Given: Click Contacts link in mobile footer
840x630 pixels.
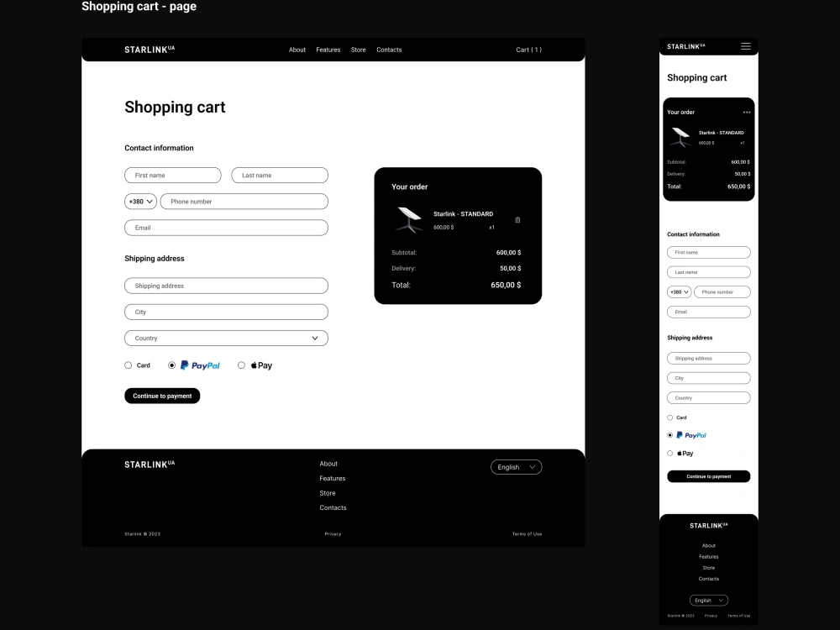Looking at the screenshot, I should pyautogui.click(x=709, y=579).
